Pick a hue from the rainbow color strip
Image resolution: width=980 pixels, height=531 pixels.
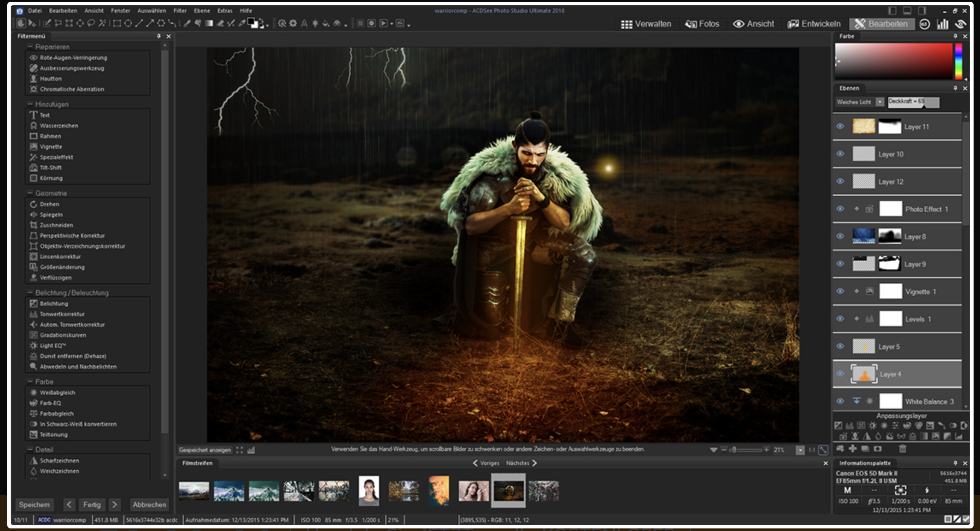click(959, 61)
